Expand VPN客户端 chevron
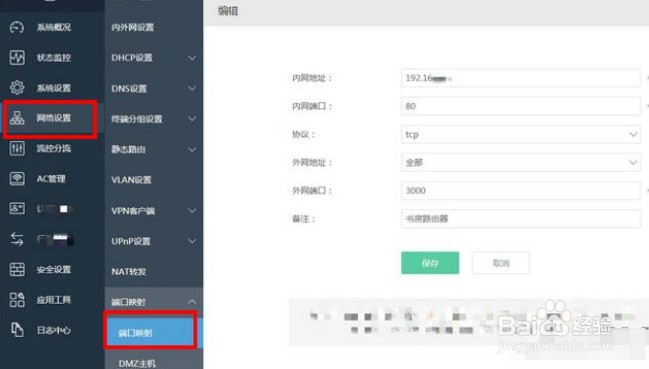The image size is (649, 369). point(192,211)
